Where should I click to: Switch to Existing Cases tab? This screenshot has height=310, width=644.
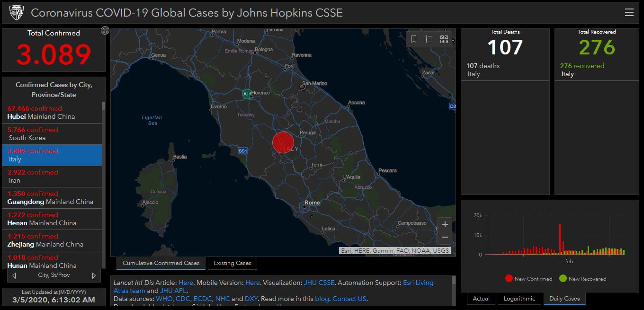[233, 263]
